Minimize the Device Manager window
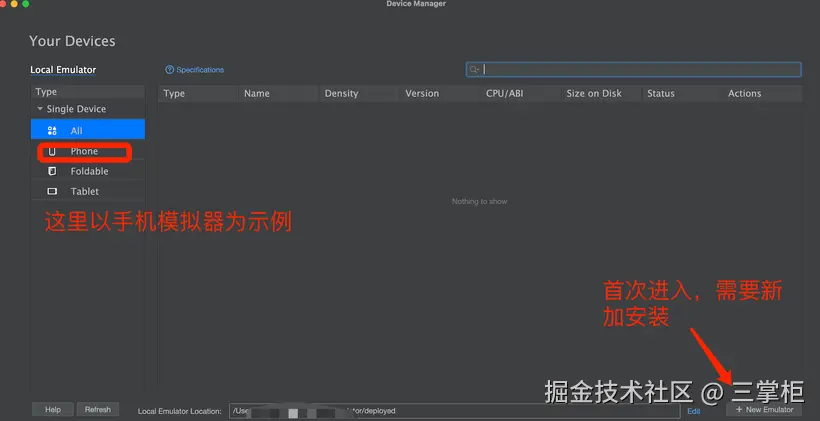 click(14, 4)
